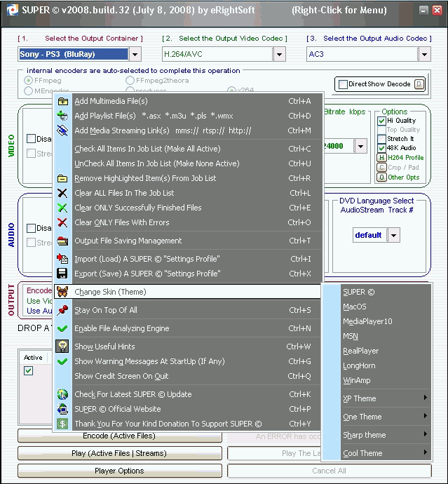The width and height of the screenshot is (448, 484).
Task: Uncheck the 48K Audio option
Action: (x=382, y=148)
